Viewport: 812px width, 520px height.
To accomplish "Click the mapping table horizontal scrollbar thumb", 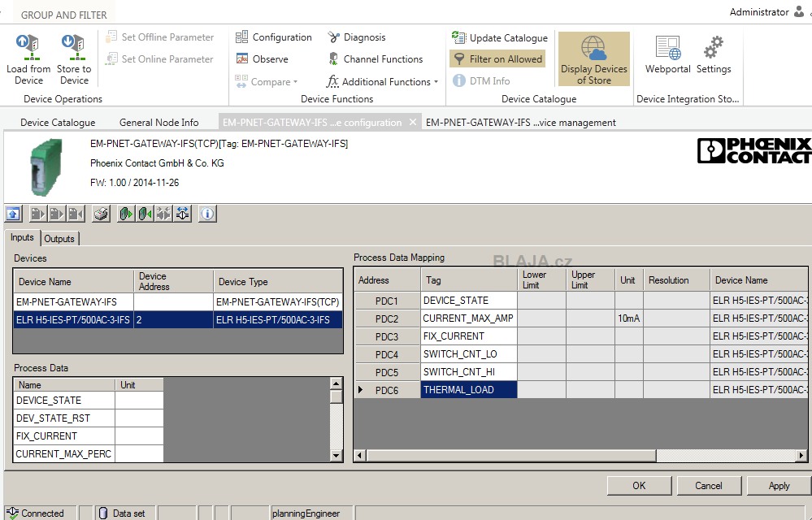I will pos(511,456).
